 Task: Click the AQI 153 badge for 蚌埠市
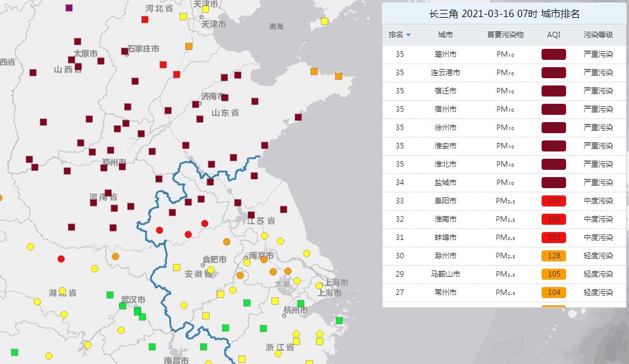[x=554, y=238]
